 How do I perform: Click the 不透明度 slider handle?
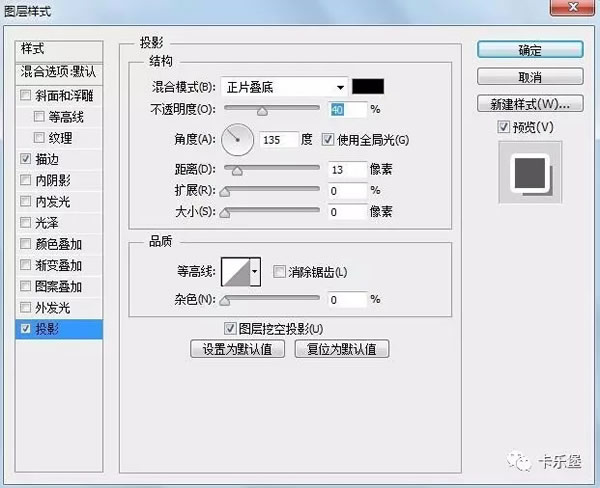pos(262,111)
